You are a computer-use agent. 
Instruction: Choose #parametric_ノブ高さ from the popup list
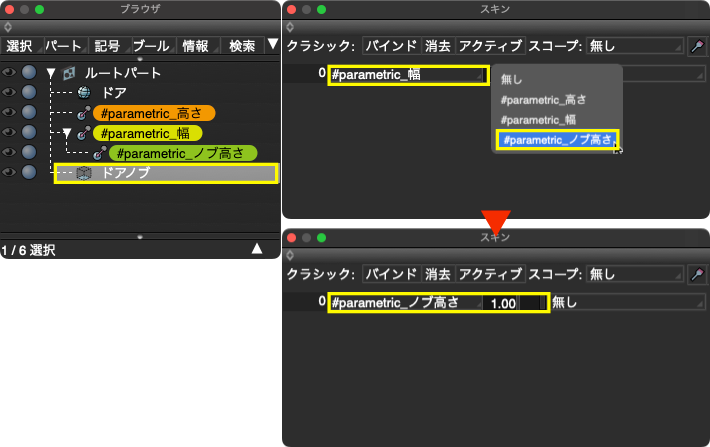click(557, 140)
